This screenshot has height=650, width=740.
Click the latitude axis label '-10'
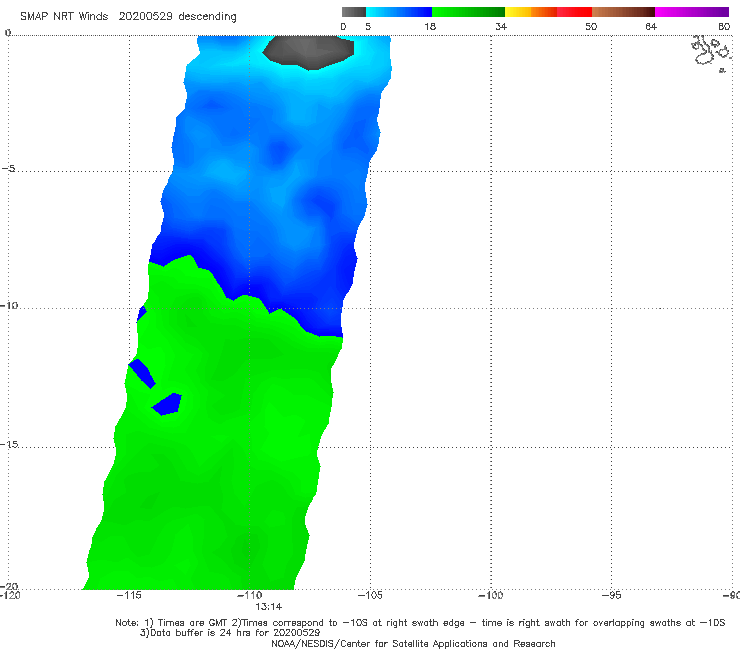tap(9, 305)
